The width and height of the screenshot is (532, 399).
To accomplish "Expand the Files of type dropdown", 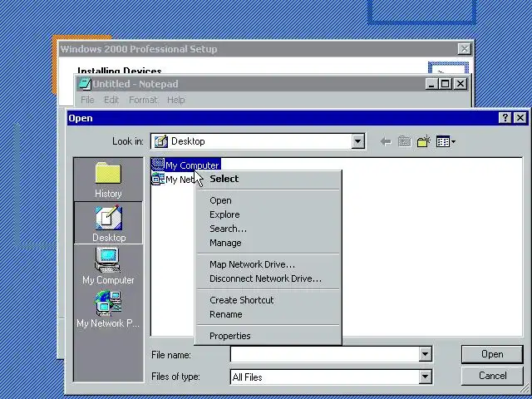I will coord(425,377).
